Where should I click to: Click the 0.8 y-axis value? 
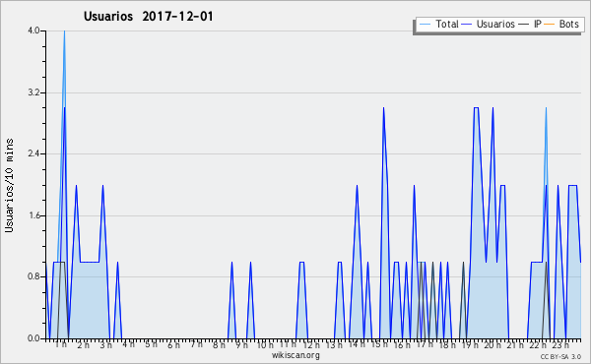(x=33, y=276)
